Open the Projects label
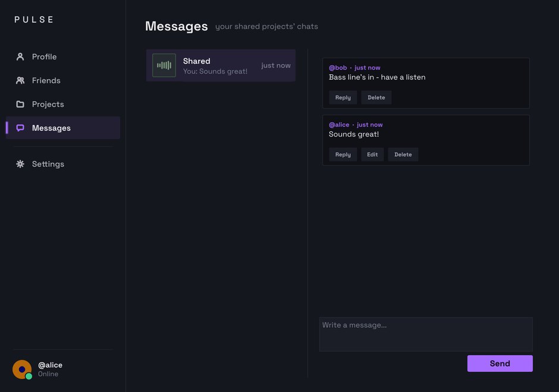This screenshot has height=392, width=559. pyautogui.click(x=48, y=104)
